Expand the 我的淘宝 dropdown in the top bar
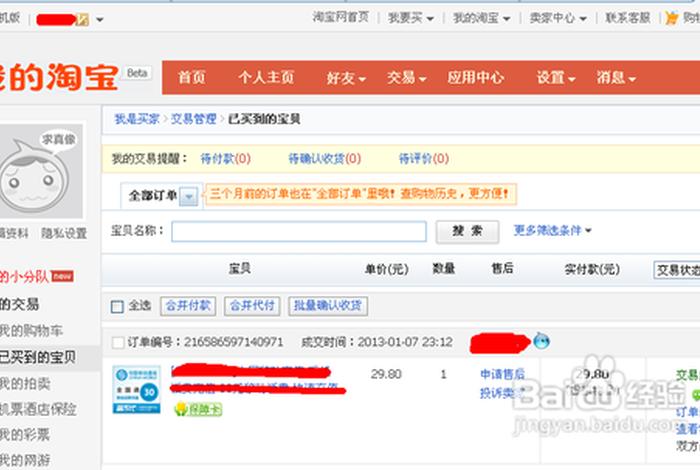Image resolution: width=700 pixels, height=470 pixels. (481, 18)
